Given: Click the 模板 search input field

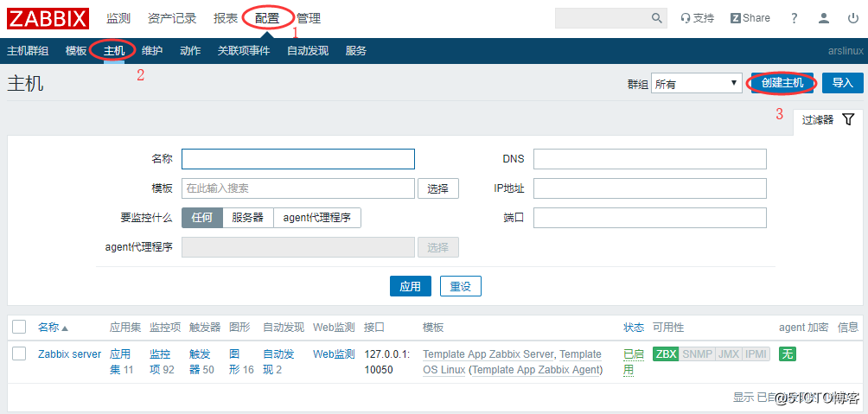Looking at the screenshot, I should (297, 188).
